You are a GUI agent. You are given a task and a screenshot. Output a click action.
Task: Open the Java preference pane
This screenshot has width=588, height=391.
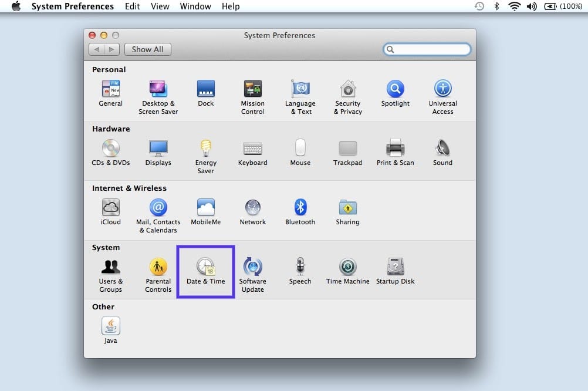(x=110, y=327)
